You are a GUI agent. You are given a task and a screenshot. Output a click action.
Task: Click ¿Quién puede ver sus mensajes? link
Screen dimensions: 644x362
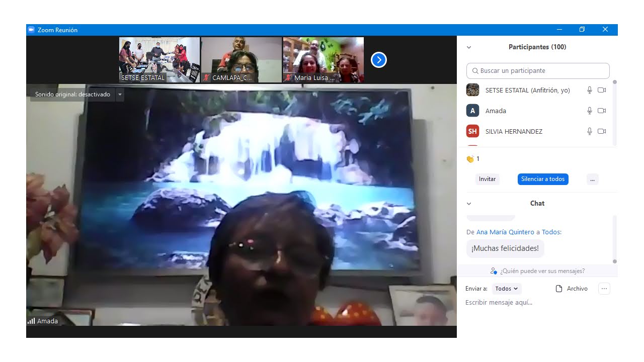pyautogui.click(x=542, y=271)
